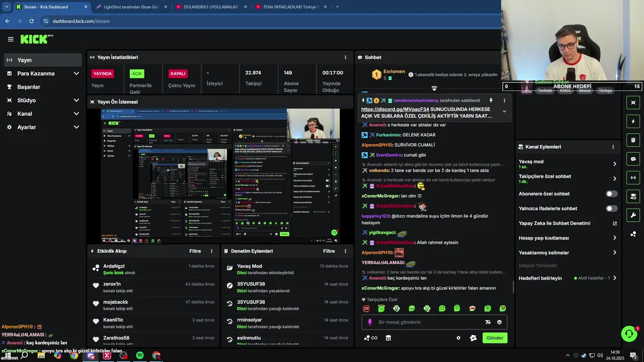
Task: Open the pinned message three-dot menu
Action: click(x=504, y=101)
